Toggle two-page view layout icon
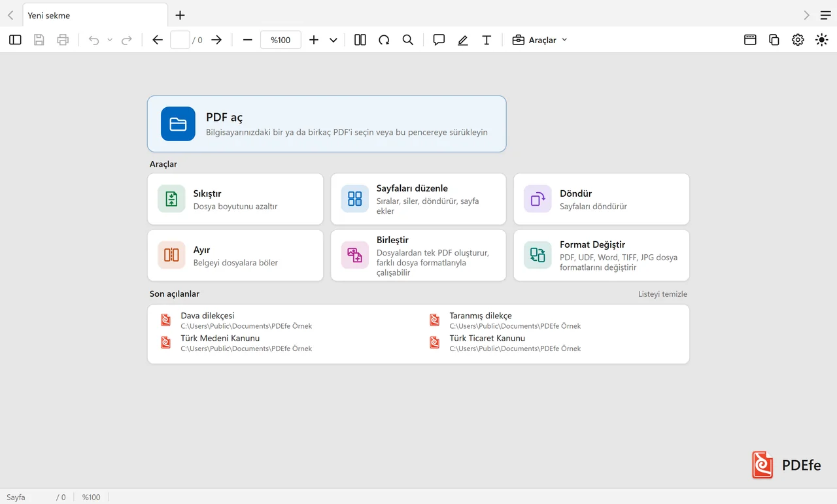The height and width of the screenshot is (504, 837). (x=360, y=40)
